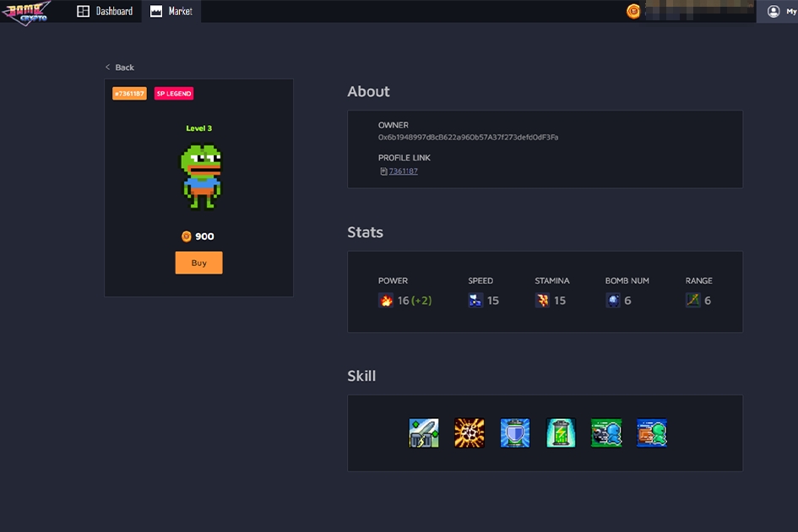Image resolution: width=798 pixels, height=532 pixels.
Task: Select the sword and blocks skill icon
Action: pyautogui.click(x=424, y=433)
